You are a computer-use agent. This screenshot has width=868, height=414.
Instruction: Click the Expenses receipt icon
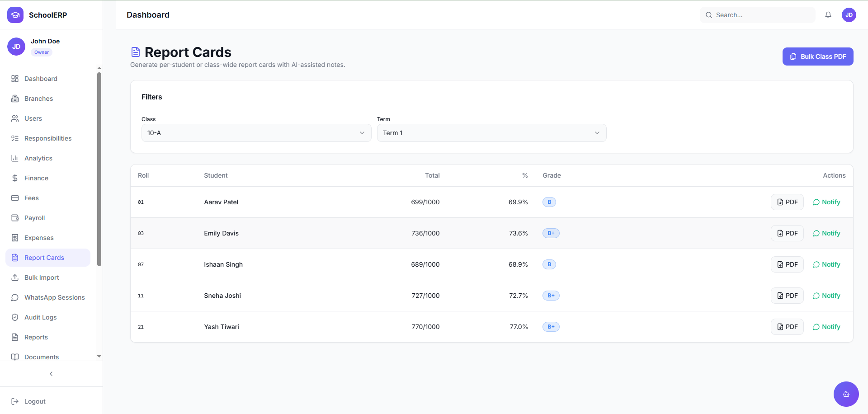(15, 238)
